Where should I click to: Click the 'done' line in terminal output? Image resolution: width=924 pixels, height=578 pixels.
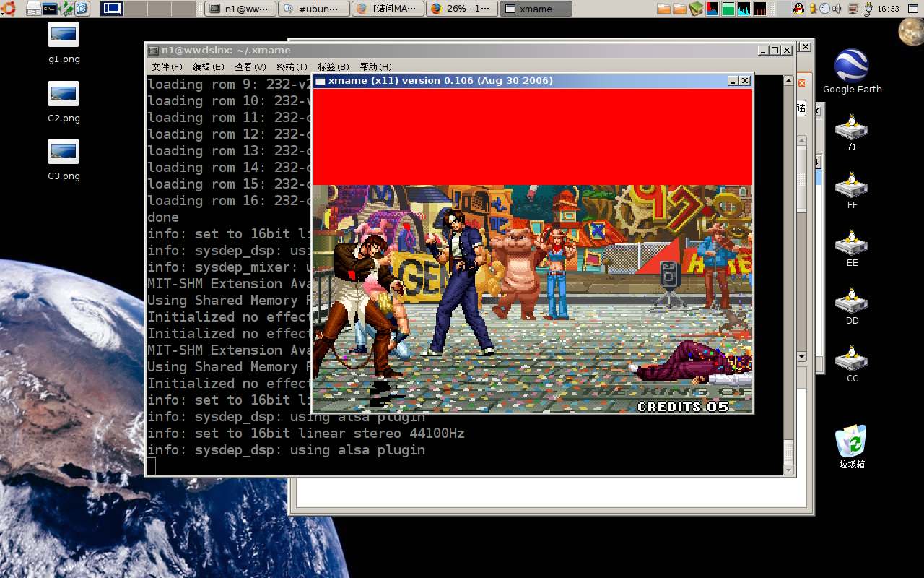163,217
